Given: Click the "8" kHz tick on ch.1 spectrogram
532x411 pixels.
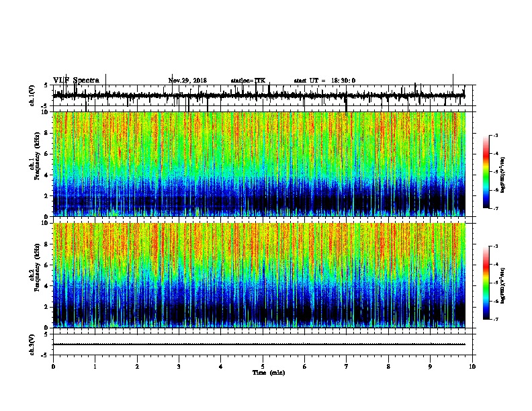Looking at the screenshot, I should click(x=46, y=133).
